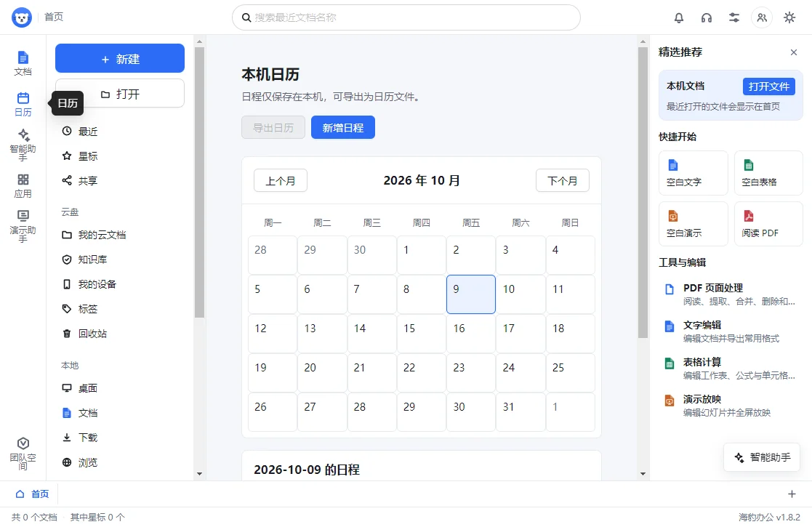Click the 导出日历 button

coord(273,127)
